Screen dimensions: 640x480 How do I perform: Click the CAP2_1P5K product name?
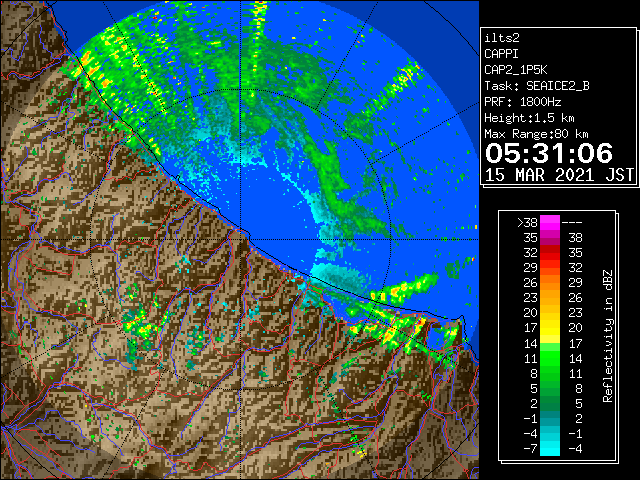(x=516, y=70)
